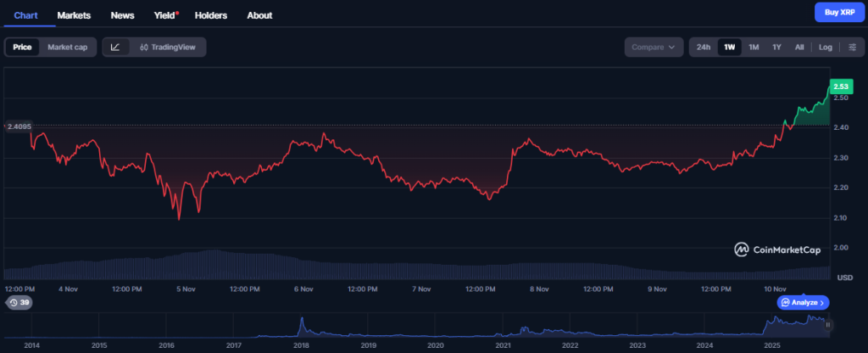This screenshot has width=868, height=353.
Task: Open the TradingView candlestick chart
Action: click(x=167, y=47)
